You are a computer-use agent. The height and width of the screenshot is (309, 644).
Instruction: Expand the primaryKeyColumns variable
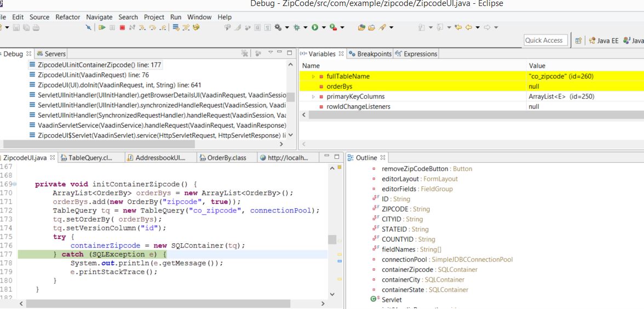click(314, 96)
